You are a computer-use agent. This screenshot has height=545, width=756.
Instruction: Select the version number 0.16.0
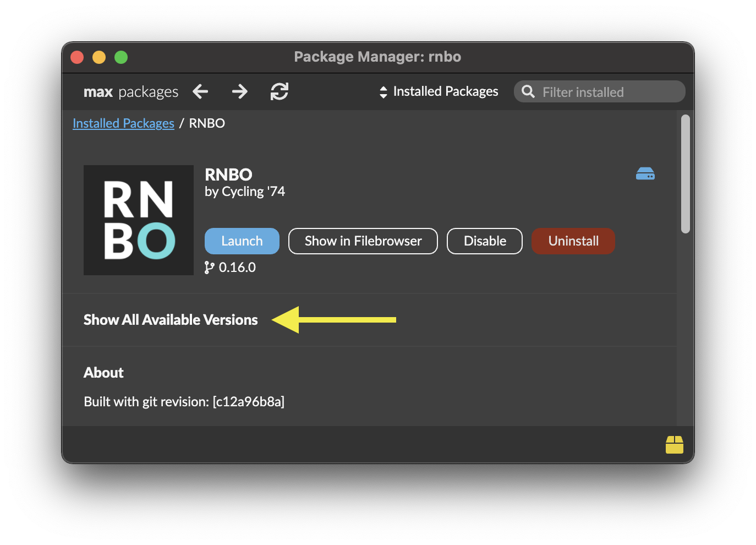[x=237, y=267]
